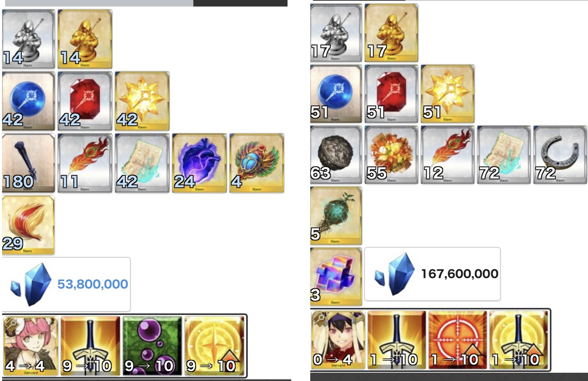The width and height of the screenshot is (588, 381).
Task: Select the pink-haired servant portrait 4→4
Action: (x=31, y=346)
